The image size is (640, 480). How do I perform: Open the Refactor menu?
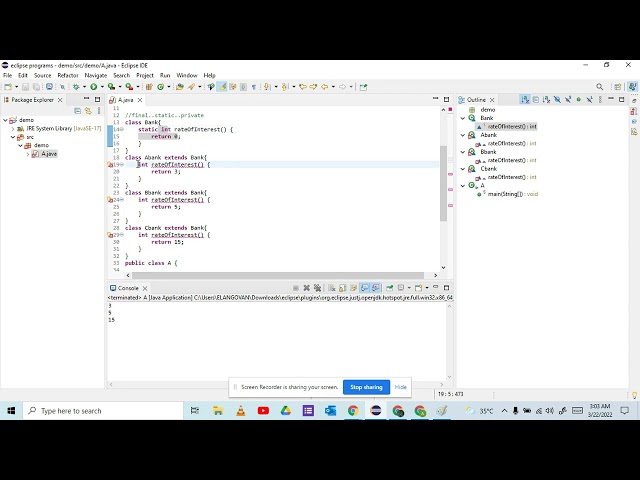[68, 76]
